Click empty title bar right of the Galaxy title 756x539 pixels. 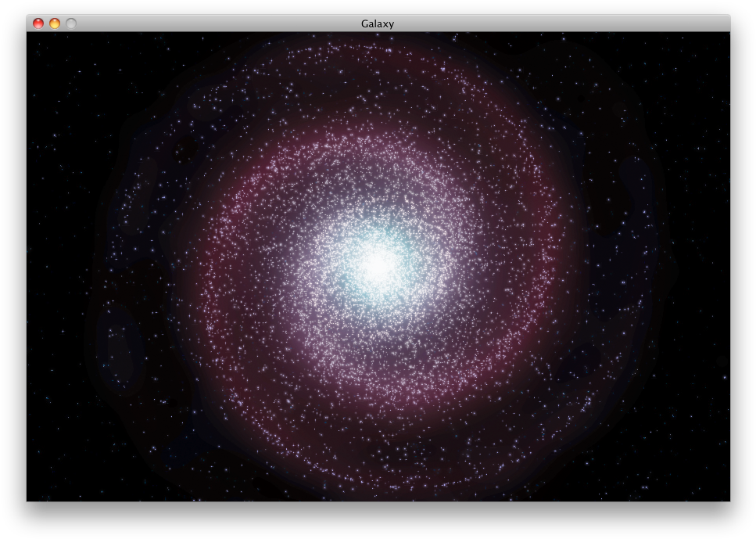[547, 23]
